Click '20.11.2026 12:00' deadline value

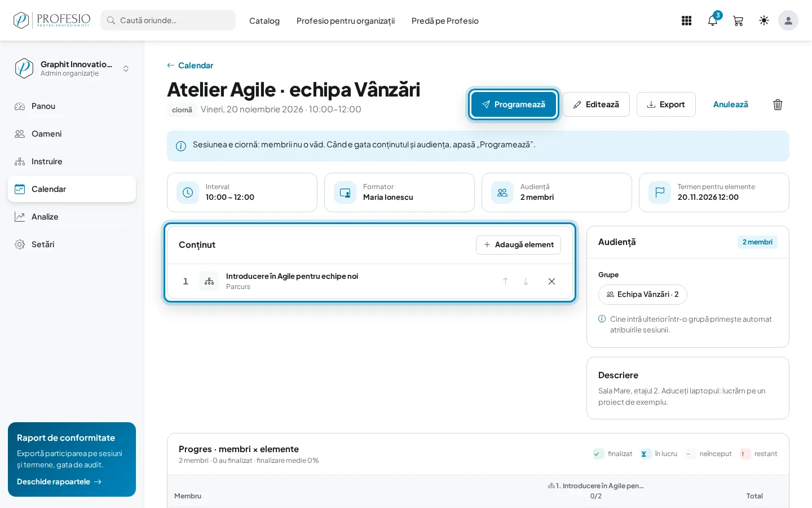[x=708, y=198]
